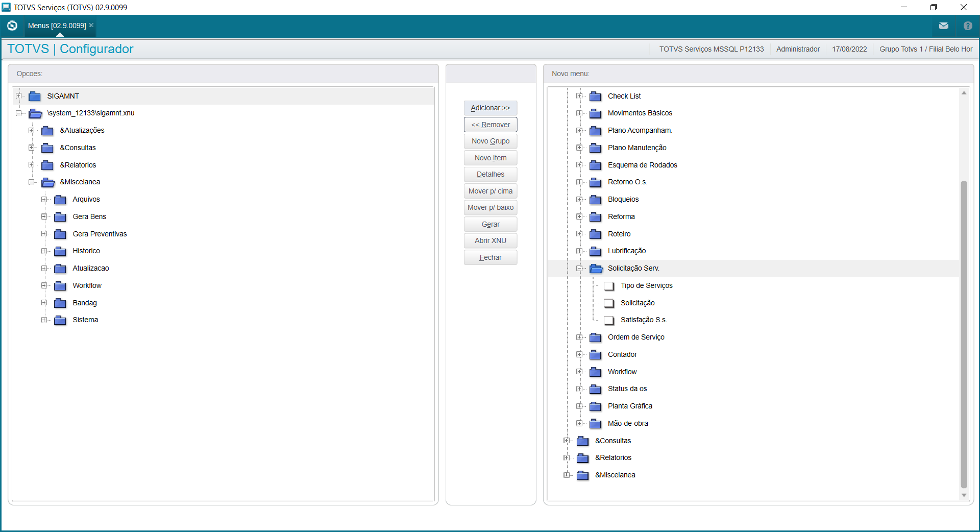Viewport: 980px width, 532px height.
Task: Click the Check List folder icon
Action: tap(596, 96)
